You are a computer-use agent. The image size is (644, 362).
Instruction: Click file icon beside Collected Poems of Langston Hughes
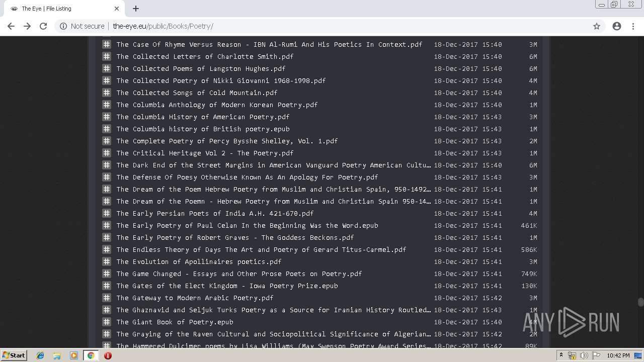107,68
